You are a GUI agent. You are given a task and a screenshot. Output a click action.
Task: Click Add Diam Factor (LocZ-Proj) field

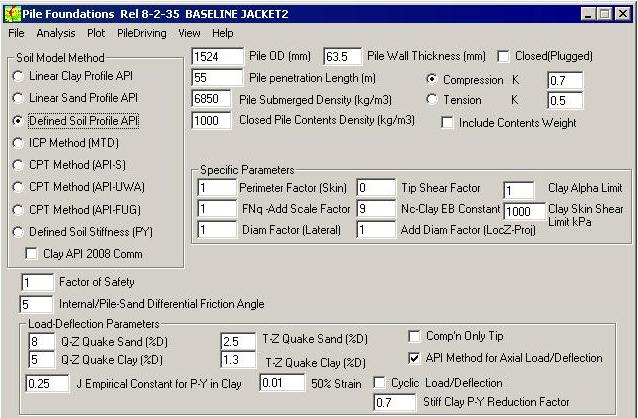(x=376, y=230)
